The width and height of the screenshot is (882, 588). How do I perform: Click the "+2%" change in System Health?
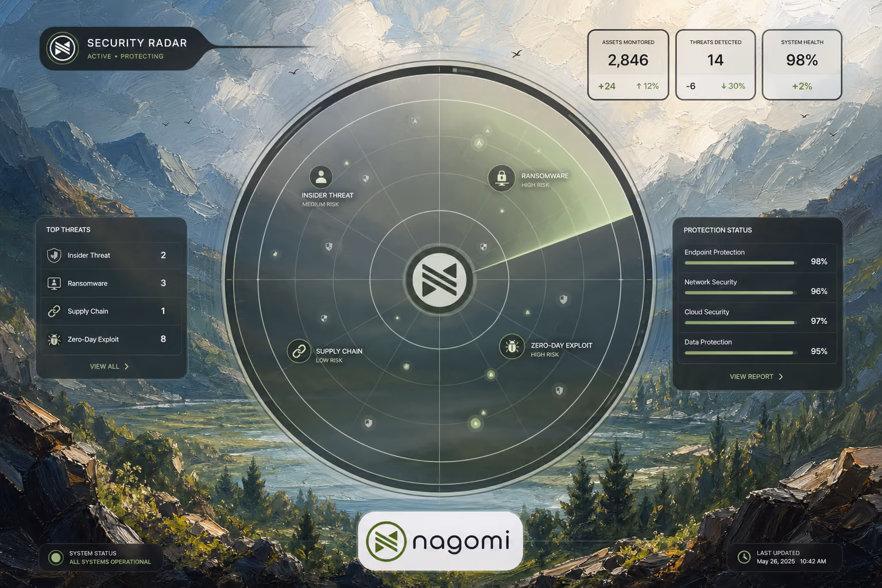pos(802,86)
